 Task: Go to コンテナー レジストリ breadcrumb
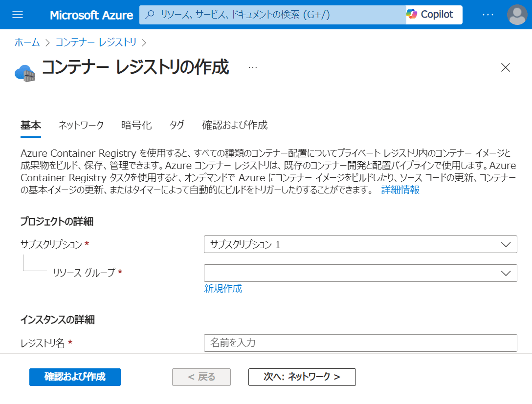[96, 43]
